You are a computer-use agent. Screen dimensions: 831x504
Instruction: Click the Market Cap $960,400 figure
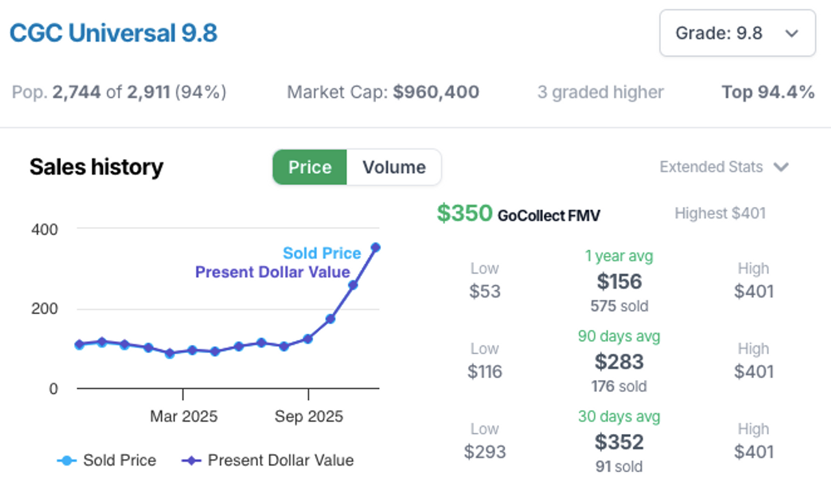click(436, 92)
